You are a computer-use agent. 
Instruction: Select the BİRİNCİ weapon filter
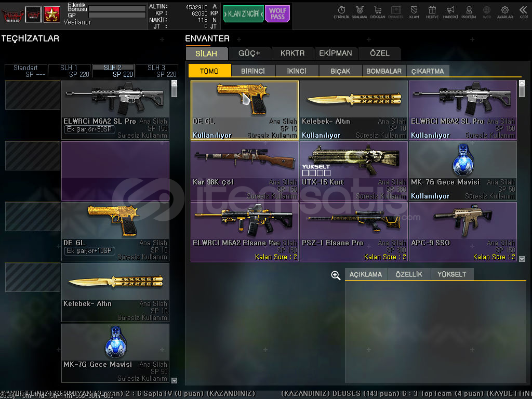point(253,71)
